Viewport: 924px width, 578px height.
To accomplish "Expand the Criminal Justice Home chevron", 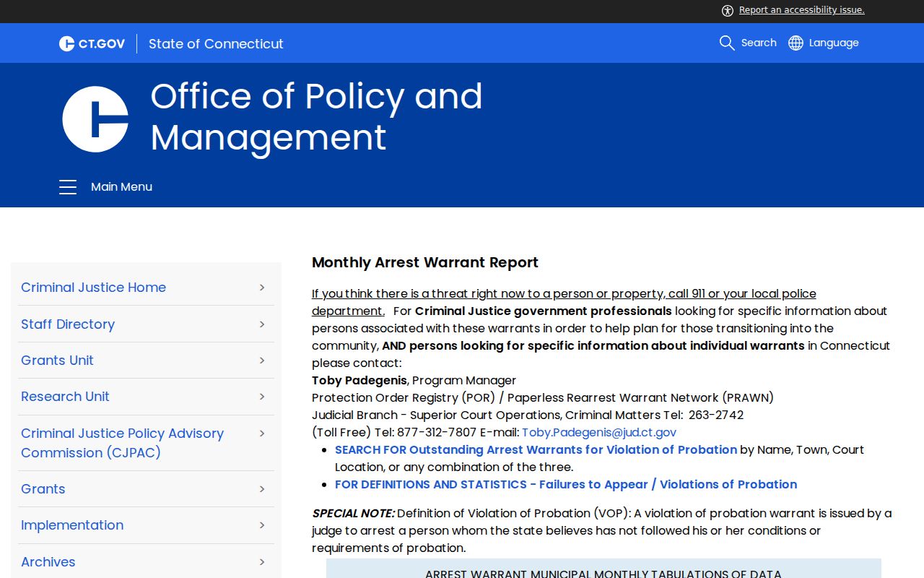I will tap(262, 288).
